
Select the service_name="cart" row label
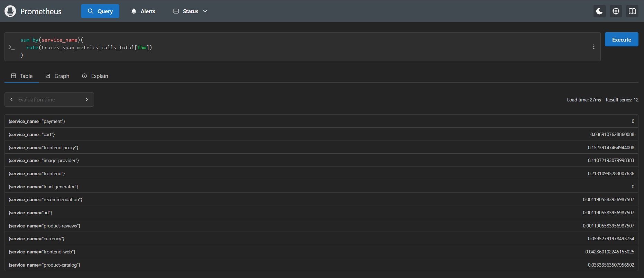coord(32,134)
